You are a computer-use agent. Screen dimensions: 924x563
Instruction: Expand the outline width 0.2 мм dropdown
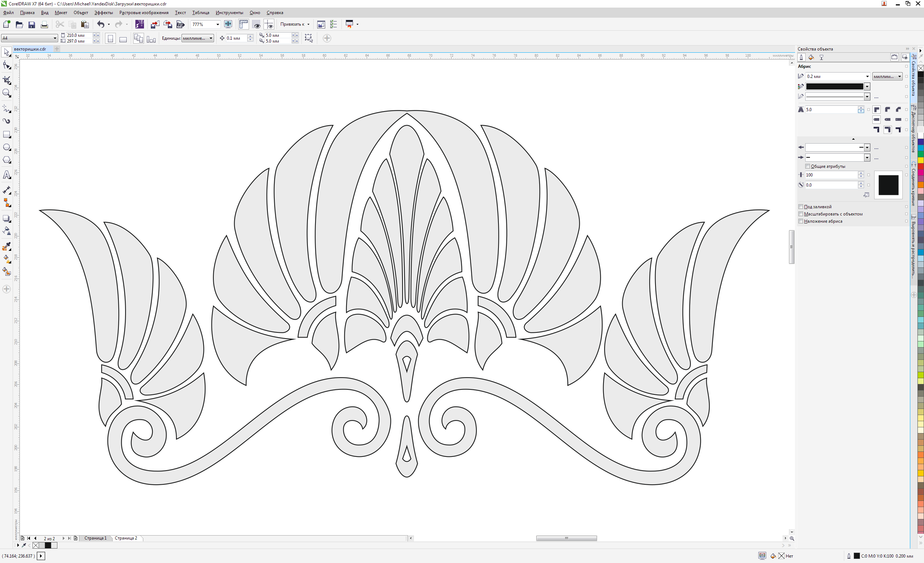[x=867, y=77]
